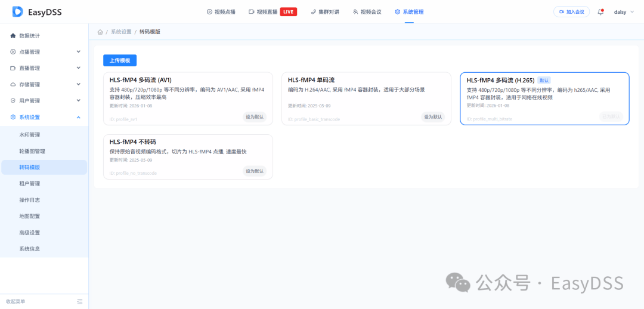
Task: Select the HLS-fMP4 不转码 card title
Action: (132, 142)
